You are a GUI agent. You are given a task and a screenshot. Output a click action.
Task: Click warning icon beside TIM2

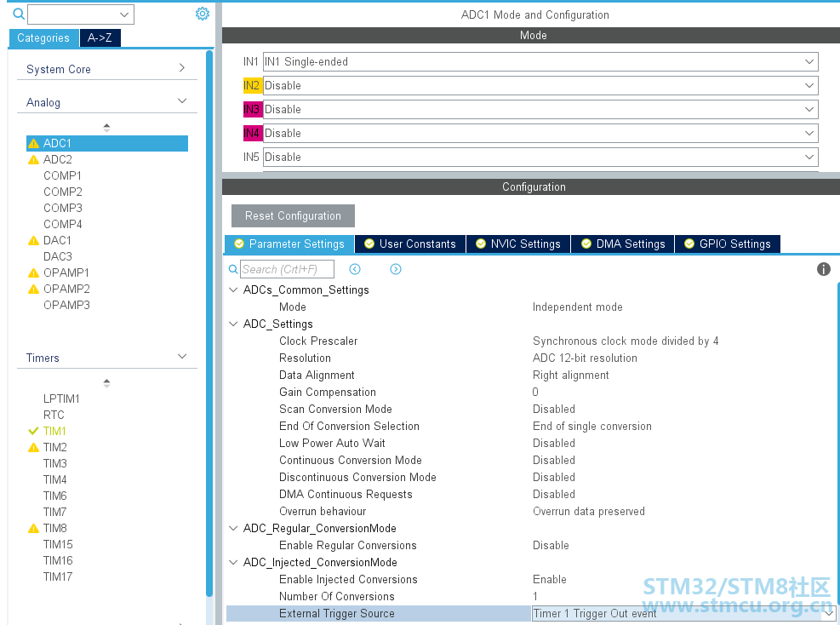[34, 448]
